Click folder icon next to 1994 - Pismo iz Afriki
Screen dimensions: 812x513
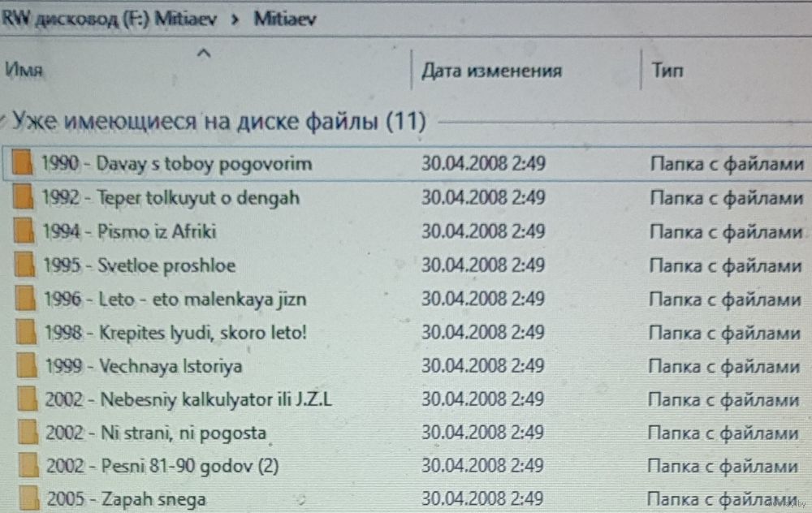click(x=24, y=231)
